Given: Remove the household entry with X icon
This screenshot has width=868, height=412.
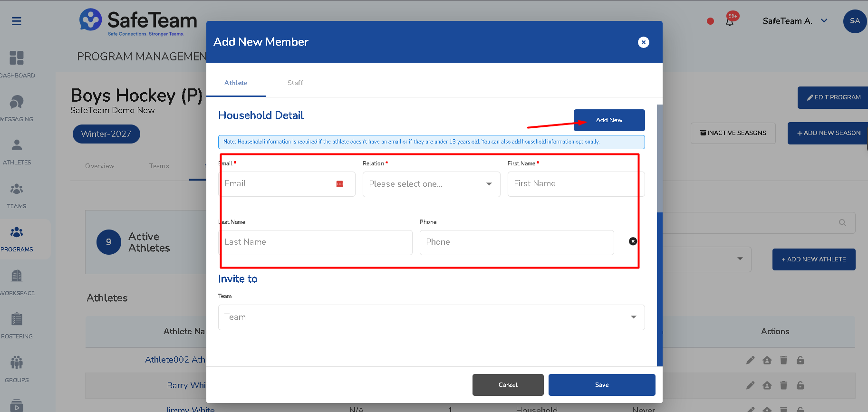Looking at the screenshot, I should [x=633, y=241].
